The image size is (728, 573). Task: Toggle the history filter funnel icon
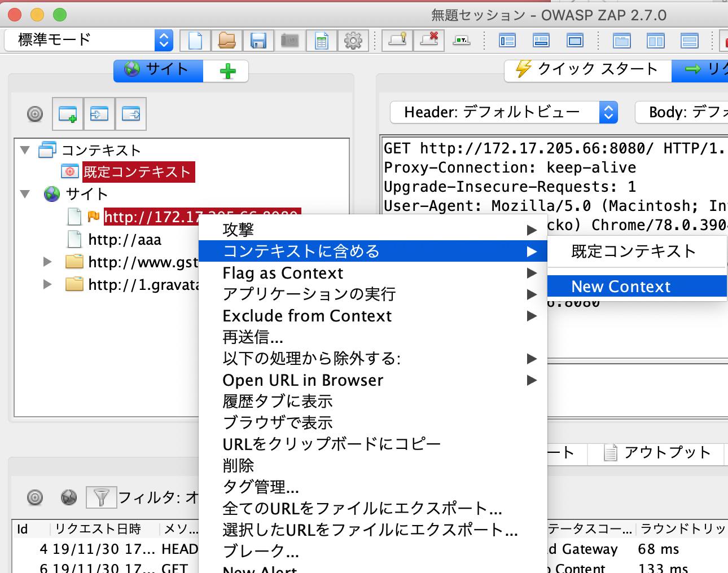[x=100, y=497]
